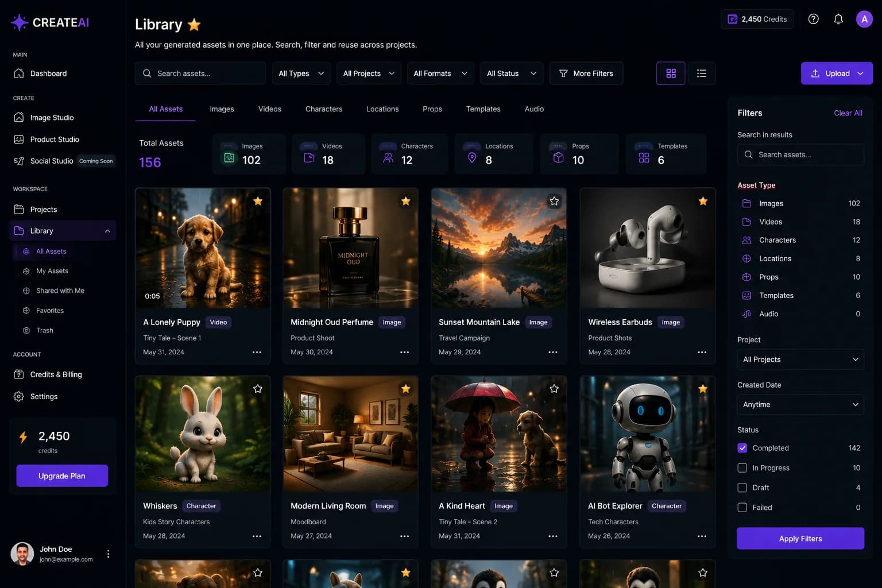Open options menu for A Lonely Puppy
The height and width of the screenshot is (588, 882).
point(257,352)
